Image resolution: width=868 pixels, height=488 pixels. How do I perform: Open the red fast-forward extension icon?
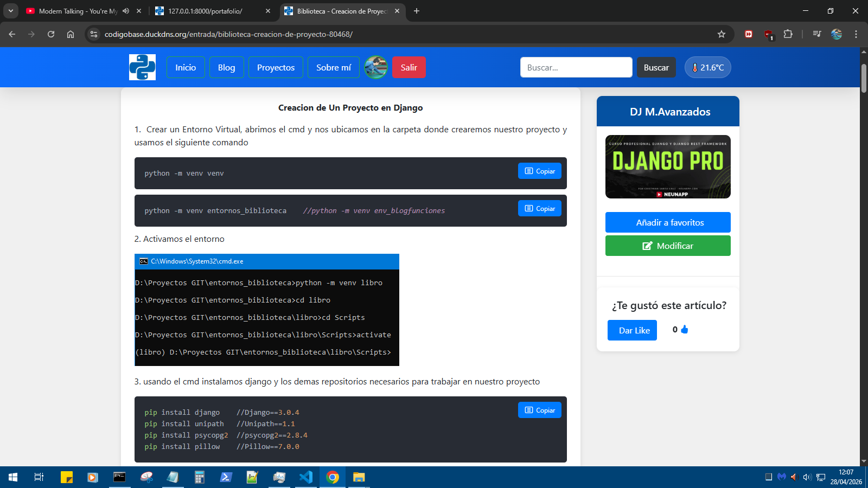749,34
